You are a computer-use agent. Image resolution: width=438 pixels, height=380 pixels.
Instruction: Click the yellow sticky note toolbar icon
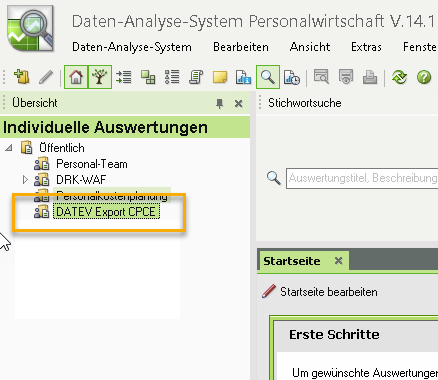220,77
